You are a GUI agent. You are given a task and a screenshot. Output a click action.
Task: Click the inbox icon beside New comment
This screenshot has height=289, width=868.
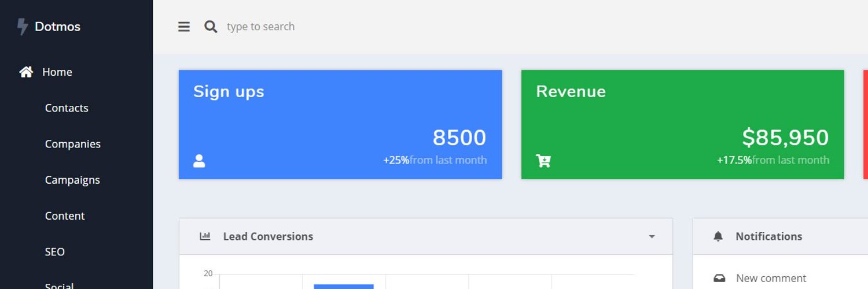tap(719, 279)
